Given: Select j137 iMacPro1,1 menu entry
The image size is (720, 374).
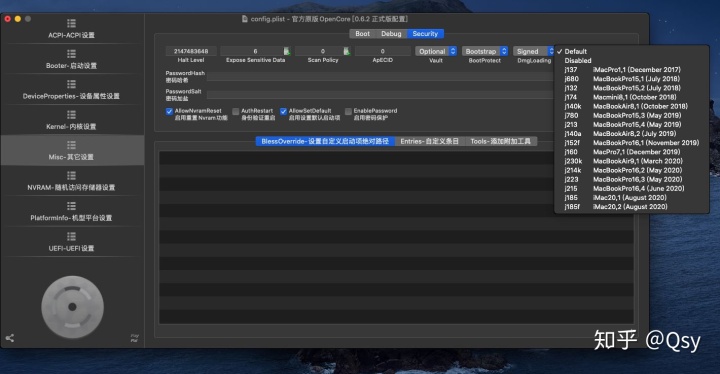Looking at the screenshot, I should [631, 70].
